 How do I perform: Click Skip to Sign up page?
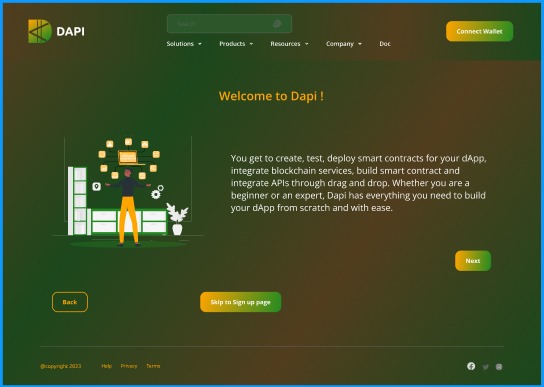[x=240, y=302]
